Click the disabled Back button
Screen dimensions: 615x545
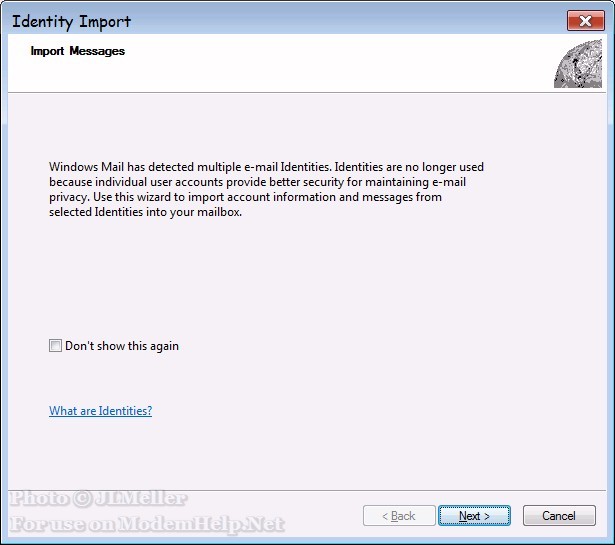coord(399,516)
